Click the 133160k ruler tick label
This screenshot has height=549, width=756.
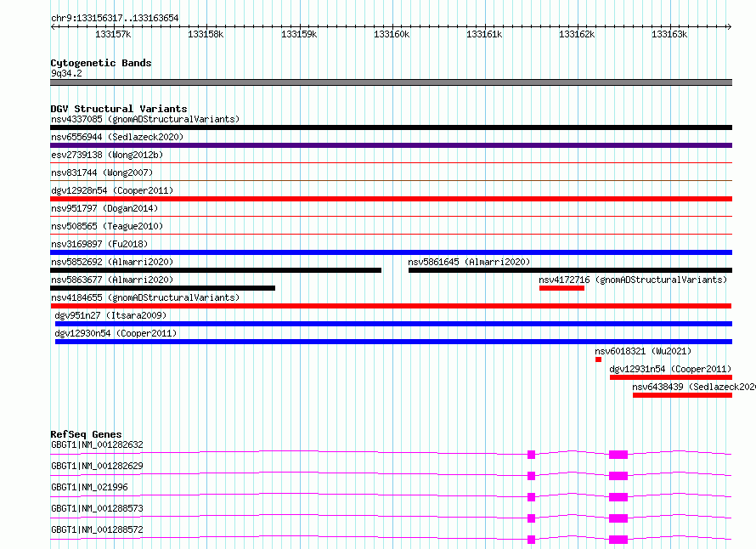pyautogui.click(x=392, y=34)
